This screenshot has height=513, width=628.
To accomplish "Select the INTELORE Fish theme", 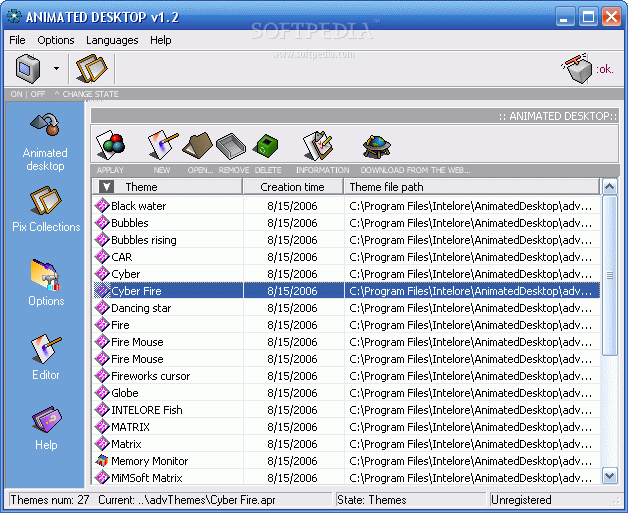I will tap(346, 410).
